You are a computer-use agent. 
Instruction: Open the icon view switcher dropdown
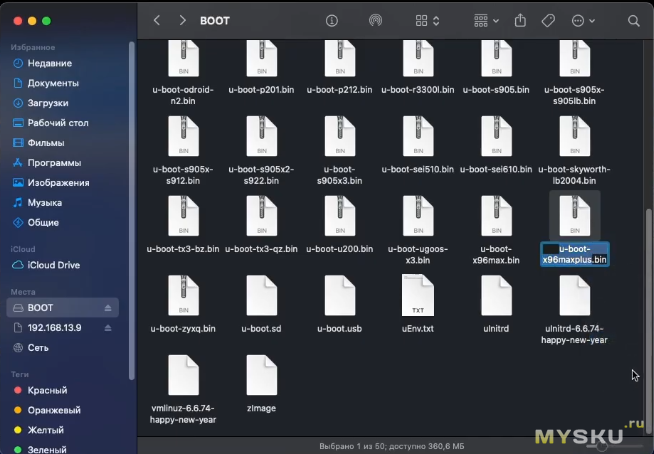coord(428,20)
